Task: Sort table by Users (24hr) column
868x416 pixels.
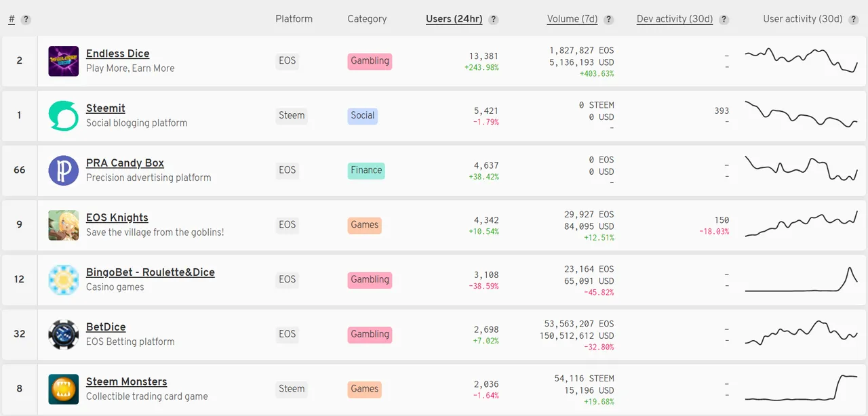Action: pyautogui.click(x=454, y=19)
